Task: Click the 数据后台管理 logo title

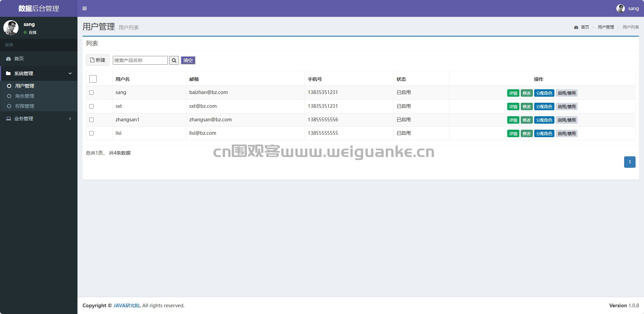Action: tap(39, 8)
